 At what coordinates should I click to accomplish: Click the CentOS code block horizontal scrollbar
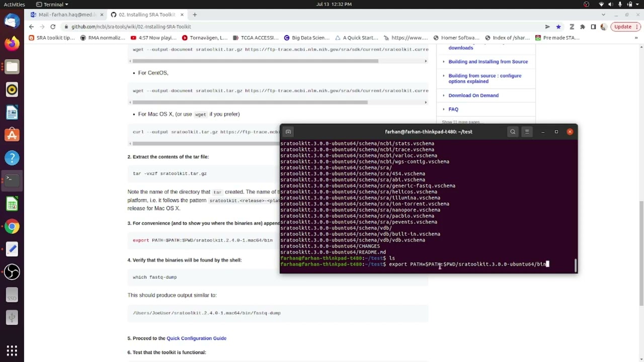point(249,103)
